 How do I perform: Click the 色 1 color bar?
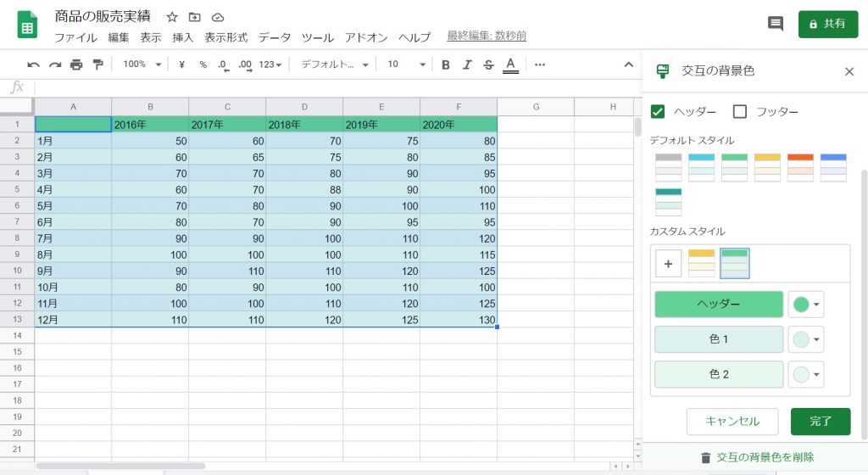[719, 339]
